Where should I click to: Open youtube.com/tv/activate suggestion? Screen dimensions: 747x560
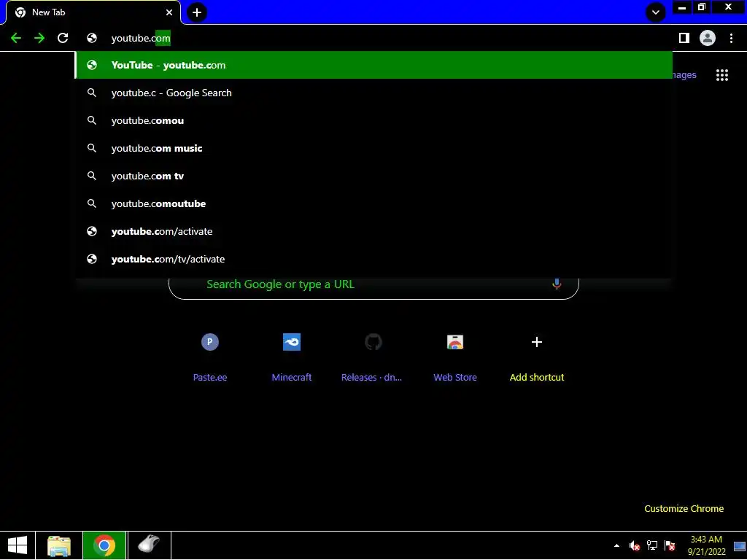(x=374, y=259)
